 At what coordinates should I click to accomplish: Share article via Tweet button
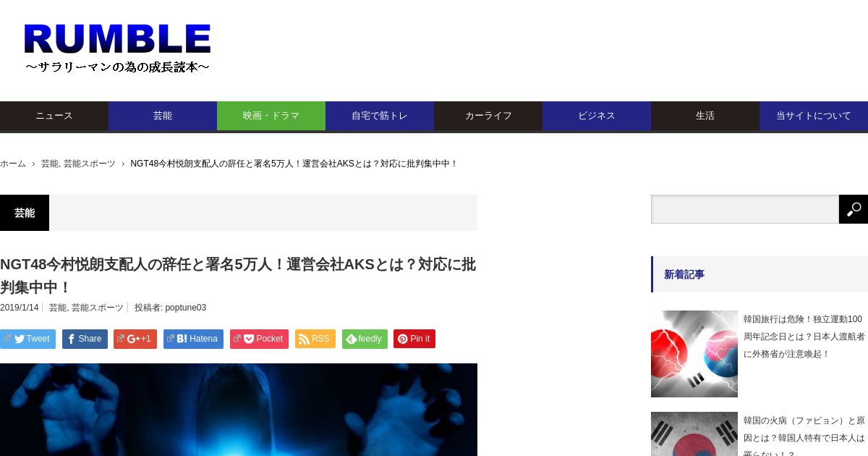[27, 339]
